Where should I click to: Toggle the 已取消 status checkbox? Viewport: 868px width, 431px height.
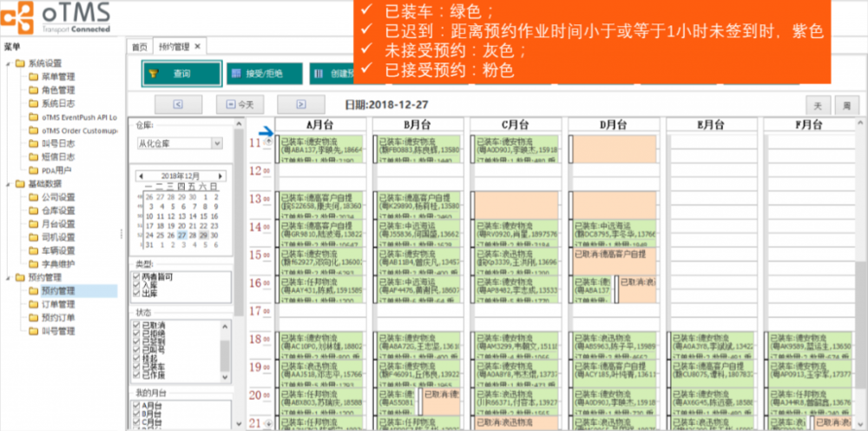point(136,326)
